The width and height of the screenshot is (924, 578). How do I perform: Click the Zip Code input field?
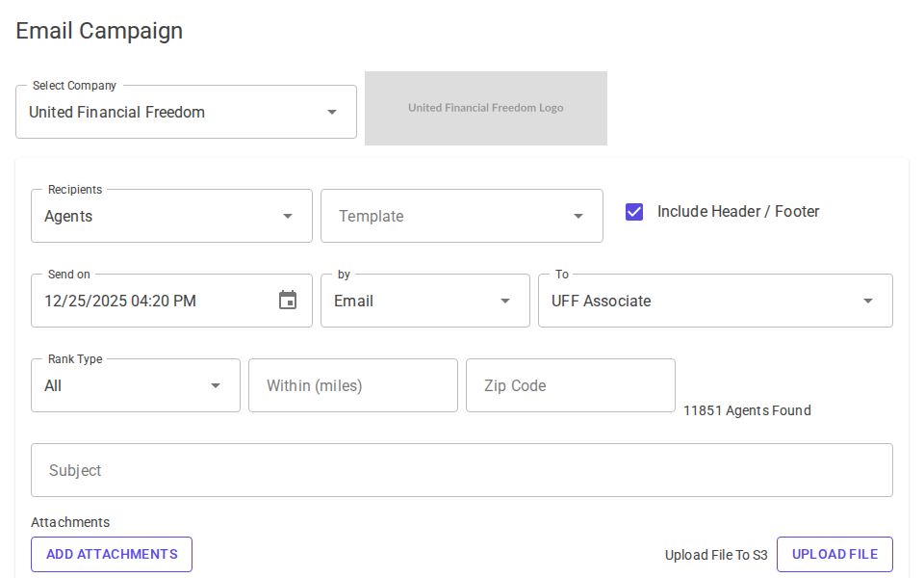coord(570,385)
